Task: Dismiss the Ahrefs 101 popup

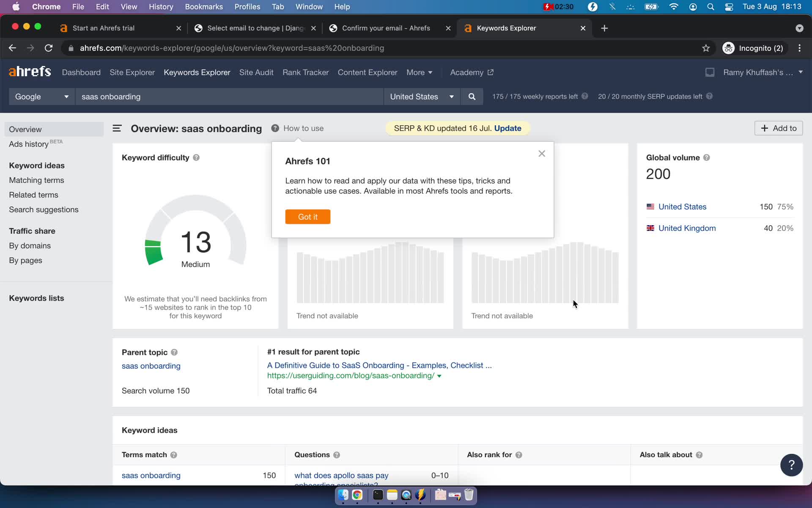Action: point(541,153)
